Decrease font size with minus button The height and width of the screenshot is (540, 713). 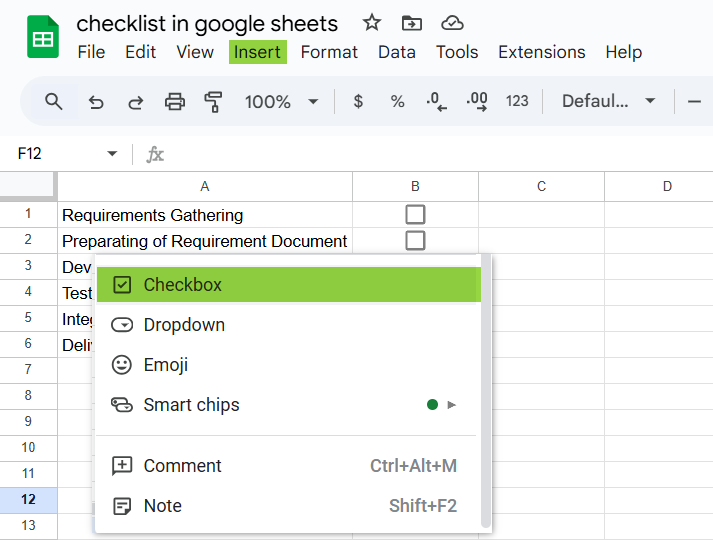click(x=694, y=101)
